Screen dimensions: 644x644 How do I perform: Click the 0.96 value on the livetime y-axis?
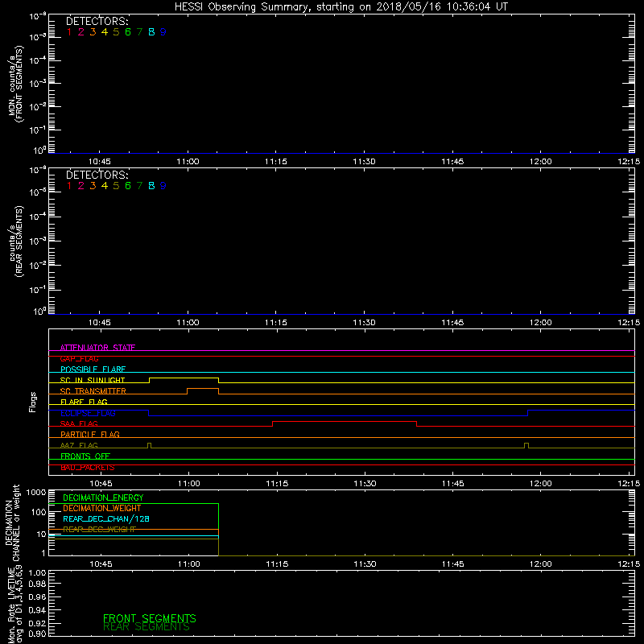click(x=37, y=597)
